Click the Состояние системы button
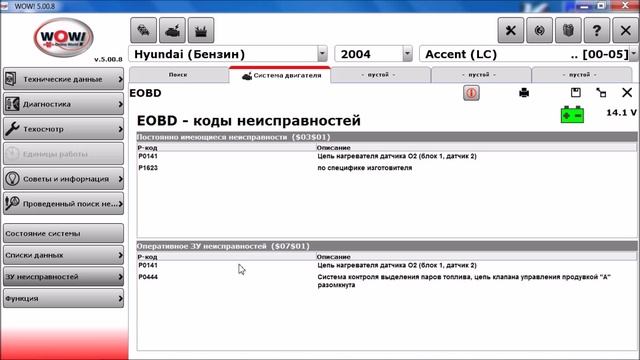Image resolution: width=640 pixels, height=360 pixels. point(63,233)
